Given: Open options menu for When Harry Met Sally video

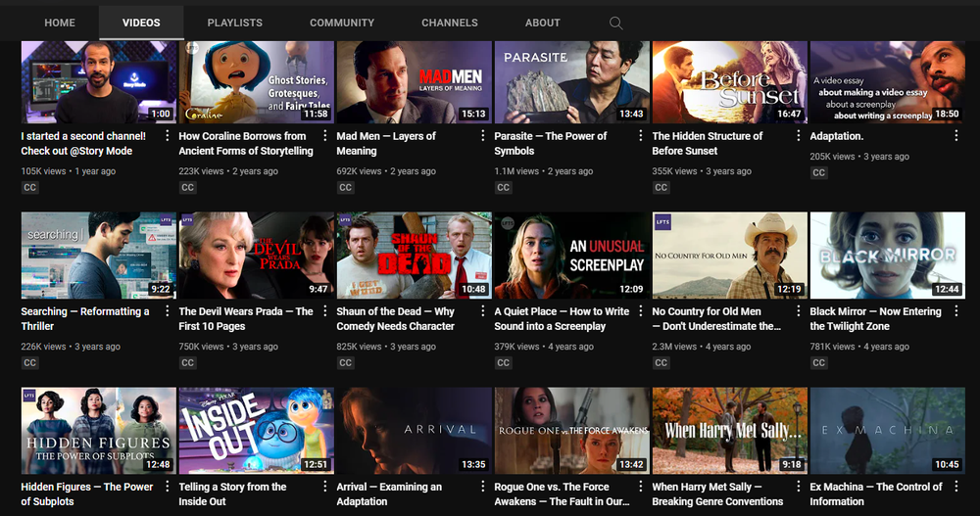Looking at the screenshot, I should pyautogui.click(x=798, y=486).
